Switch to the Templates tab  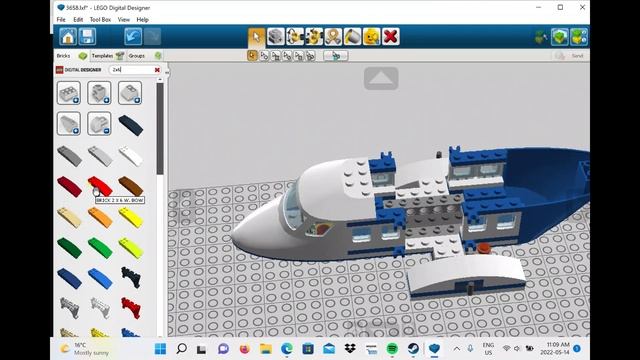107,56
